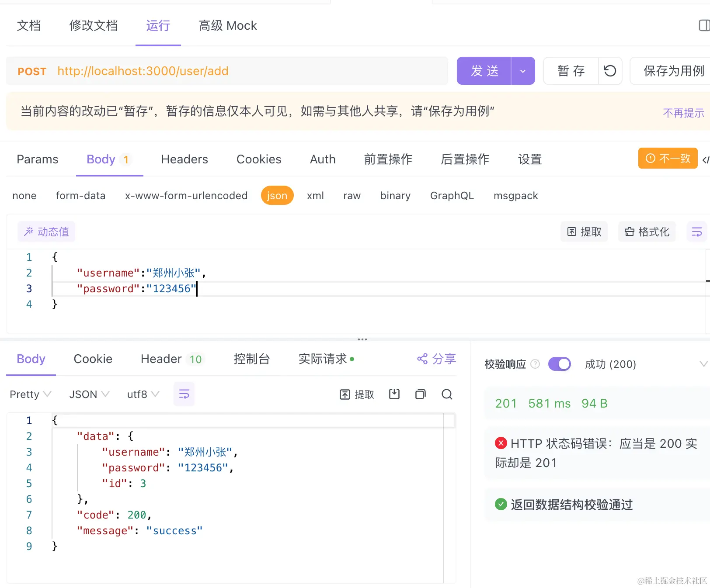Format JSON with 格式化 button
Image resolution: width=710 pixels, height=588 pixels.
point(647,232)
